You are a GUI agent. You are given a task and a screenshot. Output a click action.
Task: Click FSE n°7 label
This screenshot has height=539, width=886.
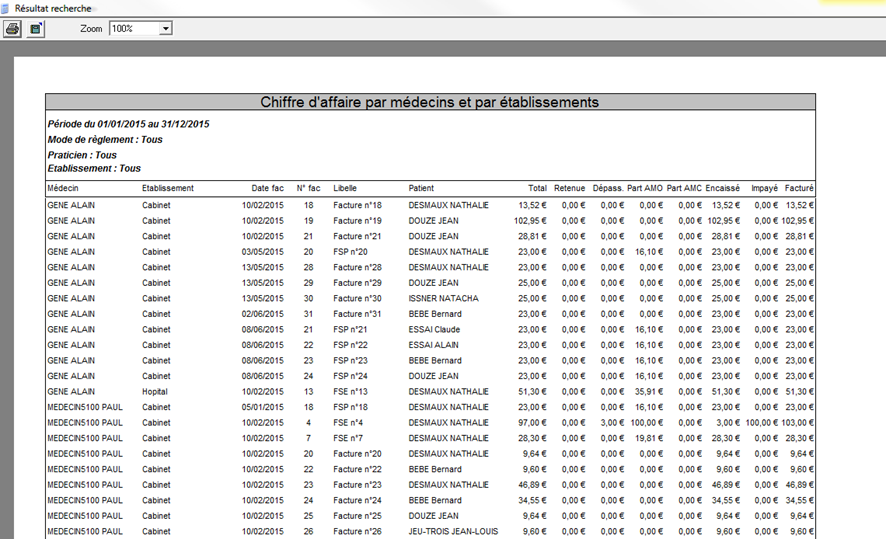348,438
